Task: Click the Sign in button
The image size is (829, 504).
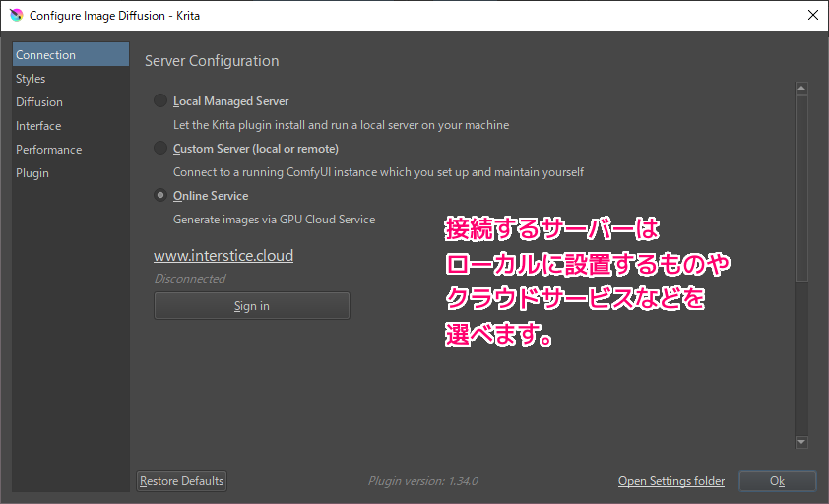Action: pyautogui.click(x=252, y=306)
